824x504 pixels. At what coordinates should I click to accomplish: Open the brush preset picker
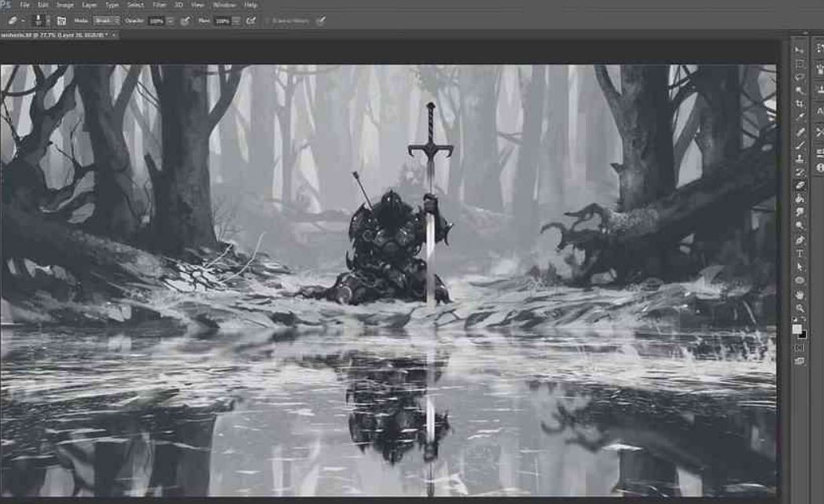(40, 20)
